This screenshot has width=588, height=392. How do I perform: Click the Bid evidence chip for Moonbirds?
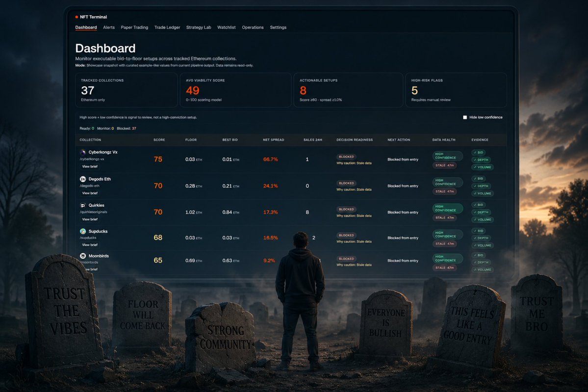478,255
